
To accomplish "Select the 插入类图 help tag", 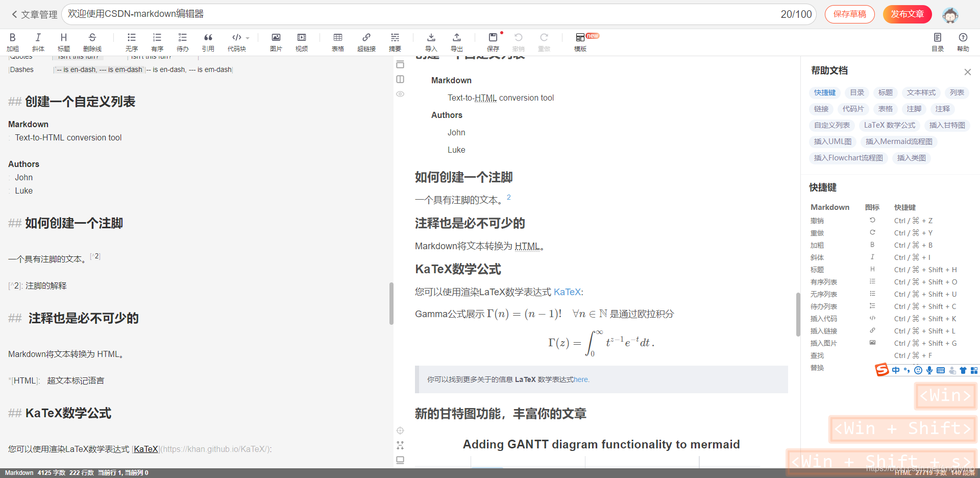I will pos(912,158).
